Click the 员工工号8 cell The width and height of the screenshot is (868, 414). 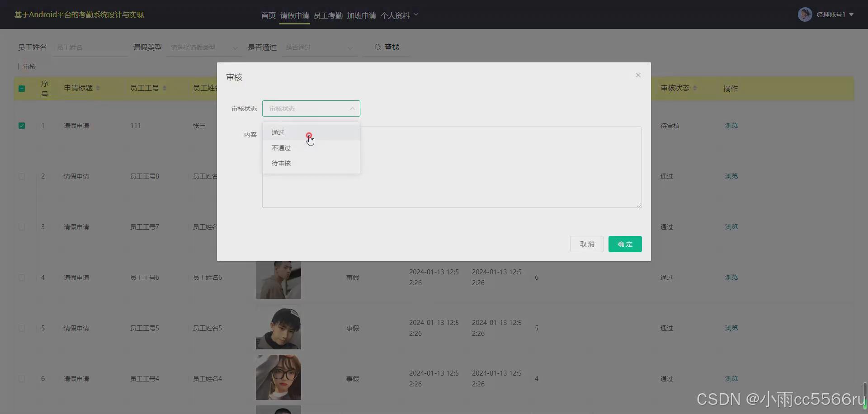145,176
